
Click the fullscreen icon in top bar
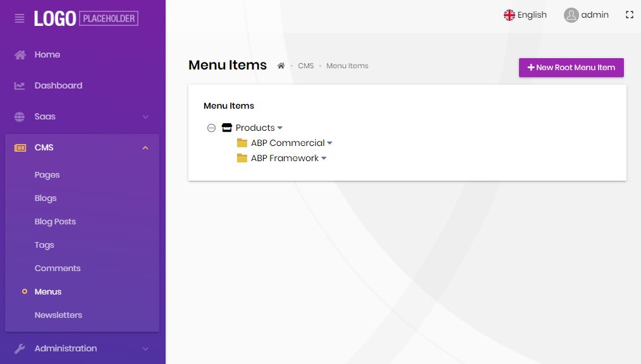[x=629, y=15]
